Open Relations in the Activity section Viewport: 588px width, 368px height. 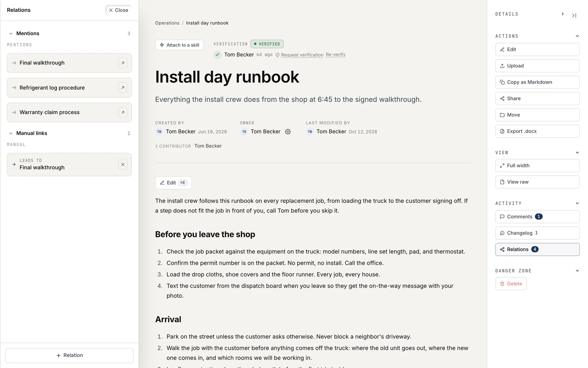pos(537,249)
